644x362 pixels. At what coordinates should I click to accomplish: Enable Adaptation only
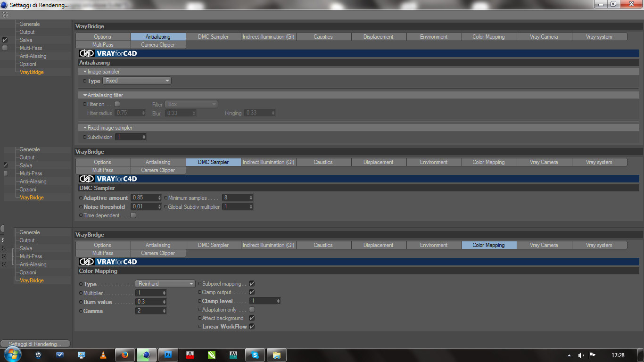(x=252, y=310)
